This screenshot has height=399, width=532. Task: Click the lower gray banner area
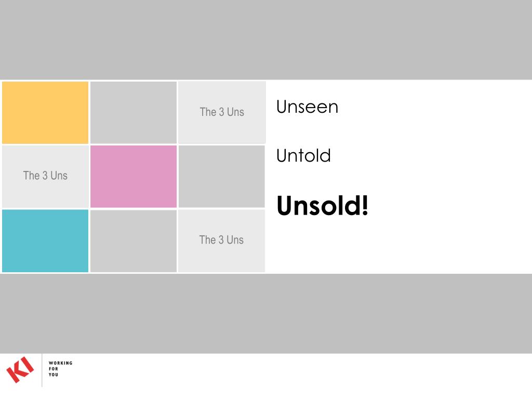[266, 314]
